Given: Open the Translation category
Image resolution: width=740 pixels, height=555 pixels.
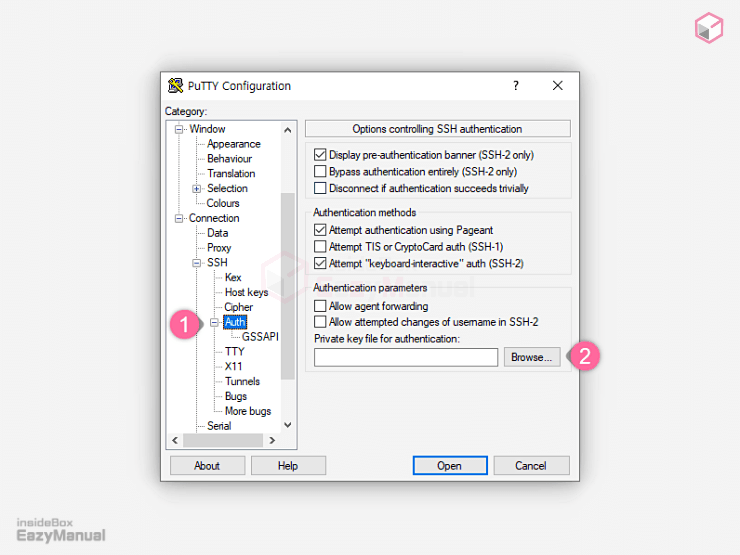Looking at the screenshot, I should click(x=231, y=174).
